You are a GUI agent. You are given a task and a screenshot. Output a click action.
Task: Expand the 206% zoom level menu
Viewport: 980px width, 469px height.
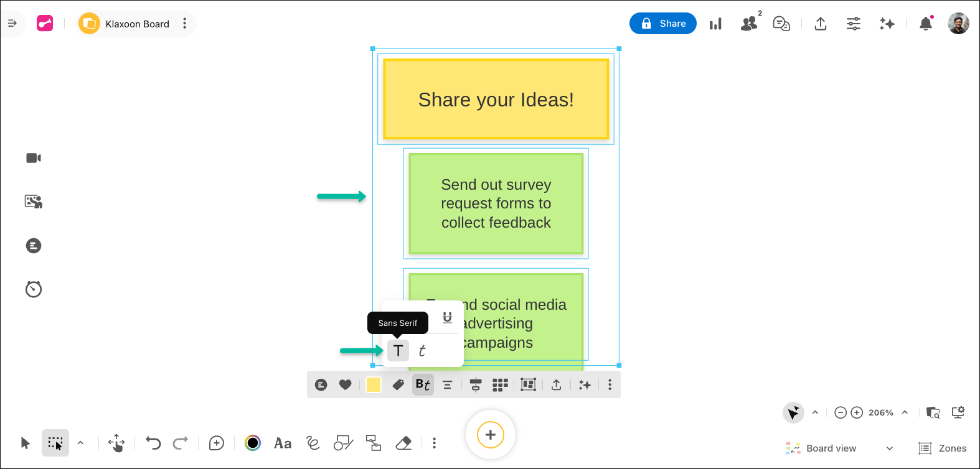(x=905, y=412)
